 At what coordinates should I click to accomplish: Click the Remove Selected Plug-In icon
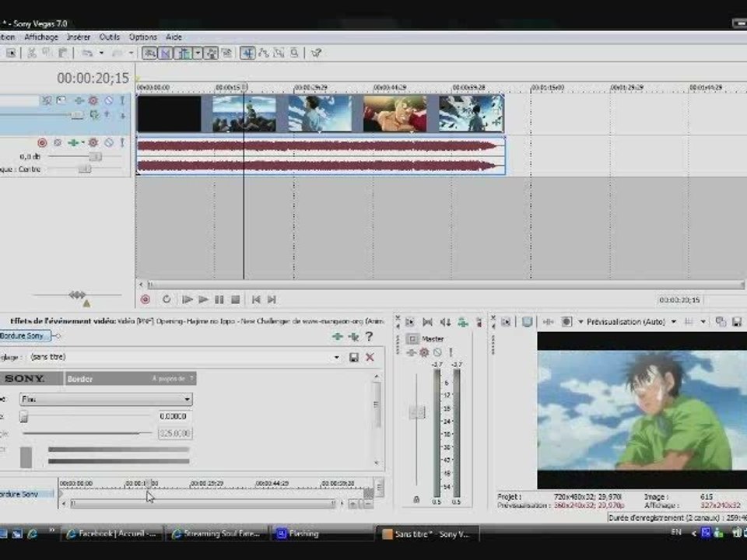[x=353, y=337]
